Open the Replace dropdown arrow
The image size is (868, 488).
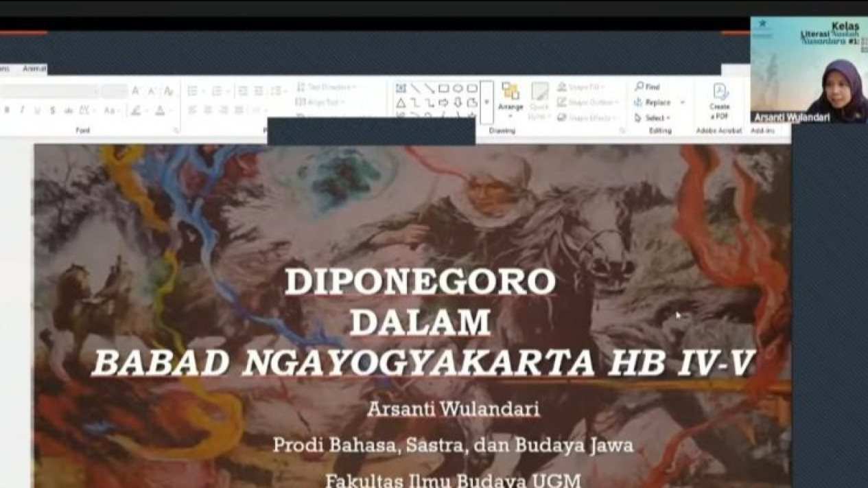click(682, 103)
